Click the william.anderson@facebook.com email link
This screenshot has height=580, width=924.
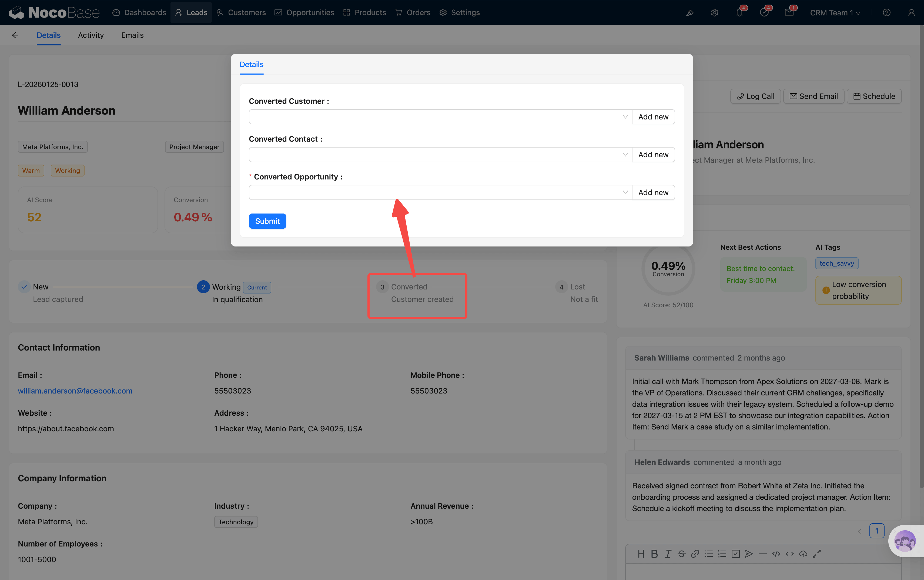tap(75, 391)
